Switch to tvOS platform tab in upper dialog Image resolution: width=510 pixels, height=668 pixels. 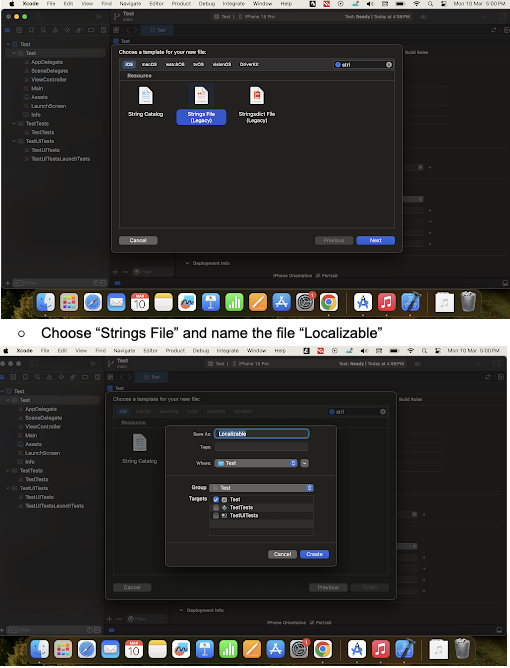199,65
